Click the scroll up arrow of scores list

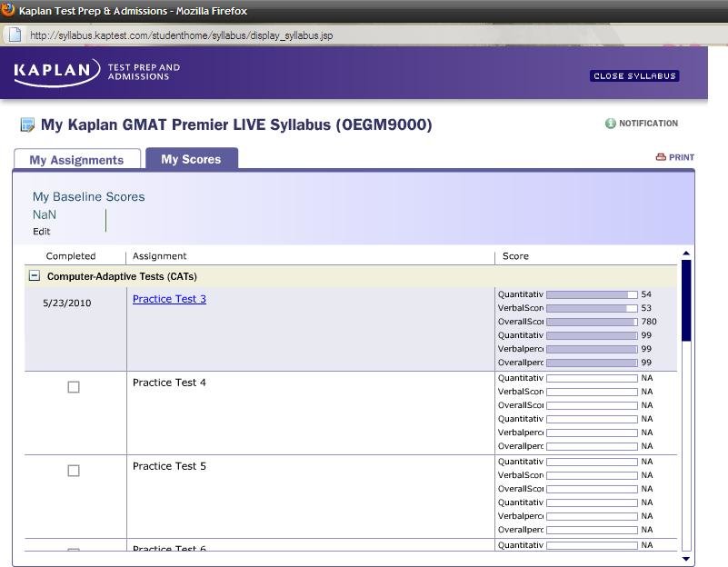[686, 254]
